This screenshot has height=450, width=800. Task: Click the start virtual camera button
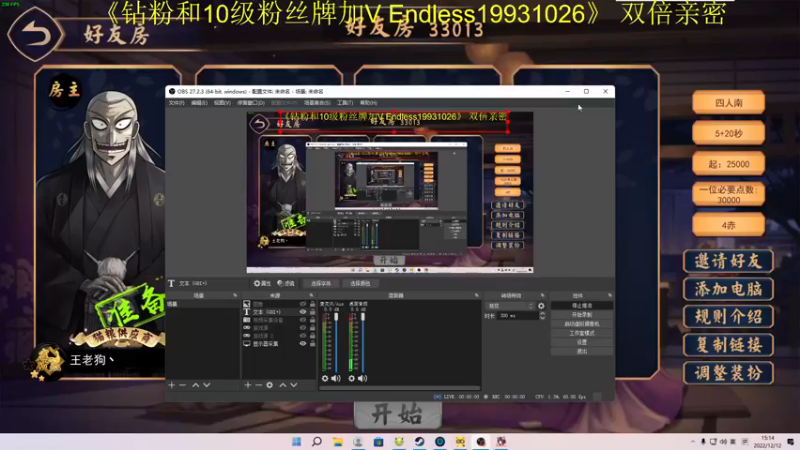click(x=582, y=324)
